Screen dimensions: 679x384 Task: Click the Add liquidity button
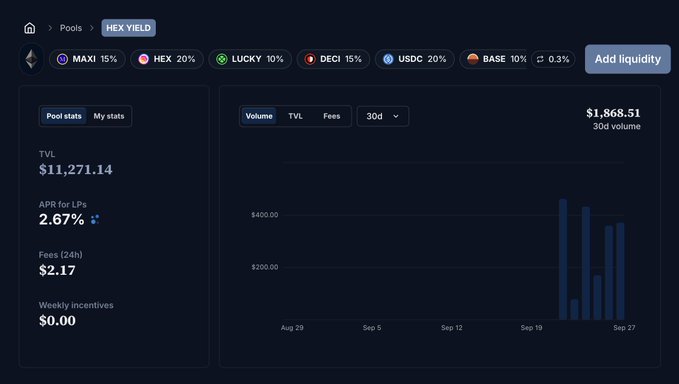[627, 59]
